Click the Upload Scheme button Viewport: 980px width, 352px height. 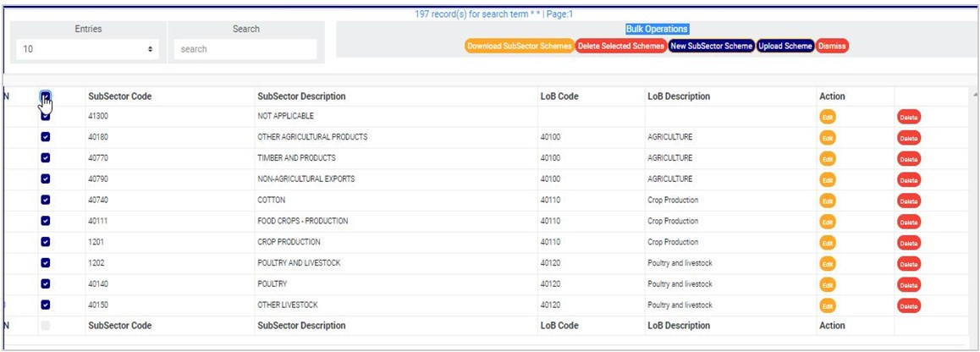pos(785,46)
